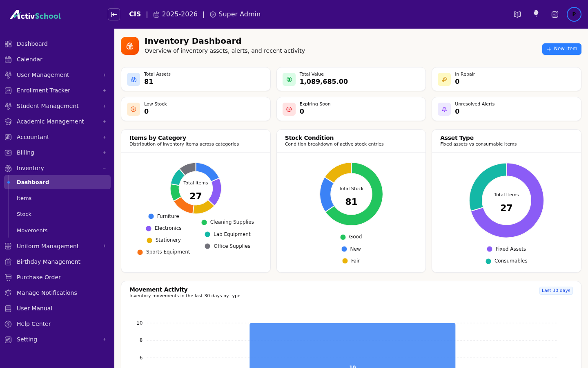This screenshot has width=588, height=368.
Task: Click the ActivSchool logo
Action: pyautogui.click(x=36, y=15)
